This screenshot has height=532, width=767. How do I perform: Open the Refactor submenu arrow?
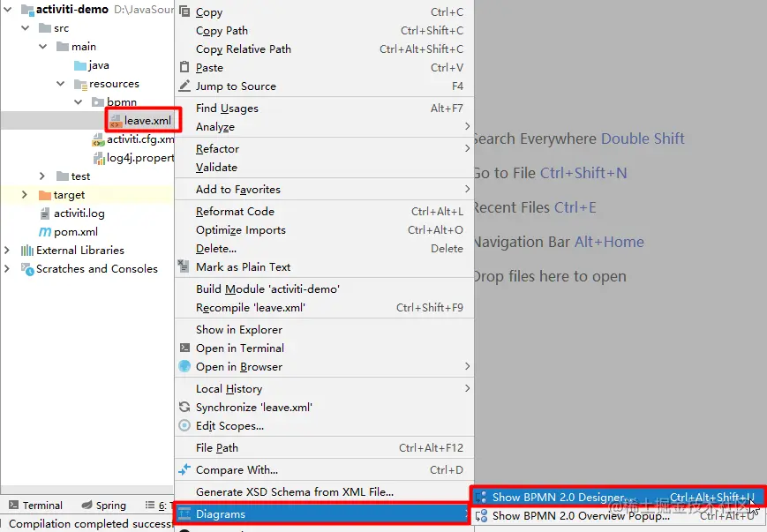[467, 148]
